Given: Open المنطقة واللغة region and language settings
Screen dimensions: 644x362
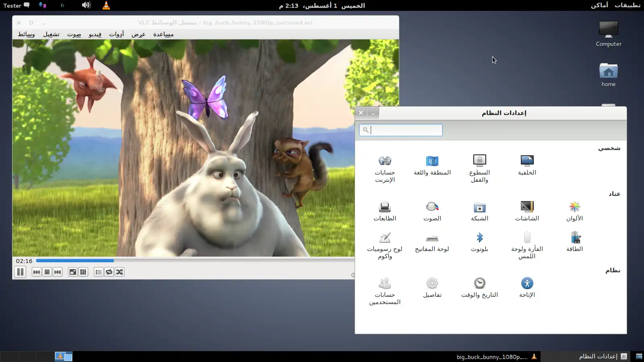Looking at the screenshot, I should point(432,165).
